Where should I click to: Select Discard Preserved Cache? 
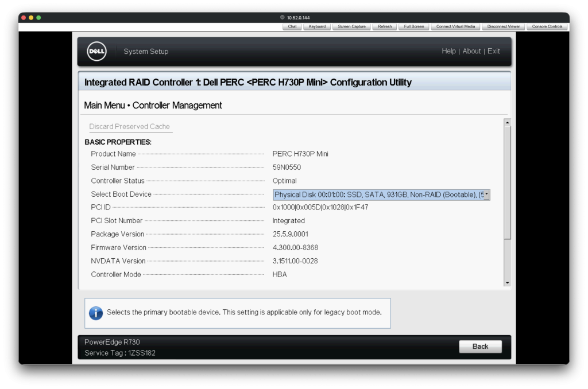coord(130,126)
